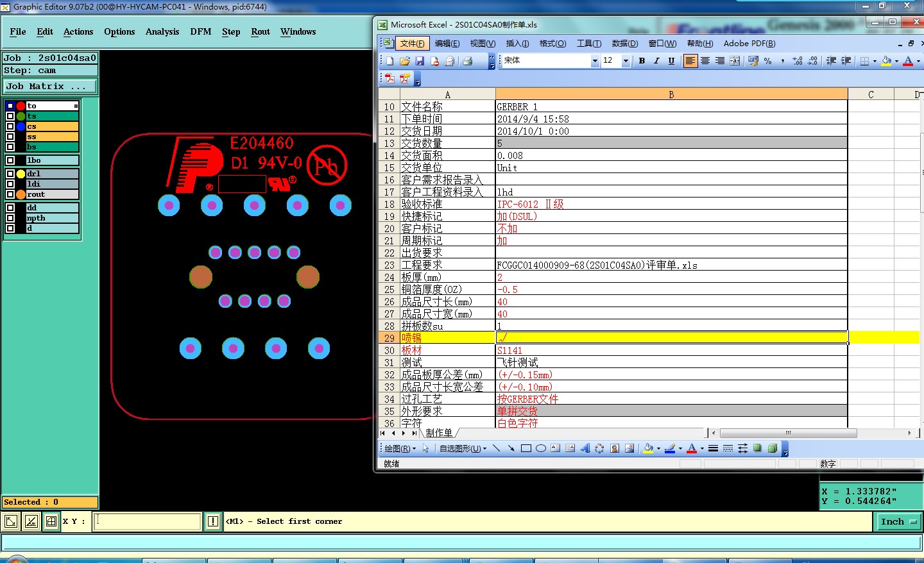Open the 文件(F) menu in Excel
Screen dimensions: 924x563
tap(412, 44)
